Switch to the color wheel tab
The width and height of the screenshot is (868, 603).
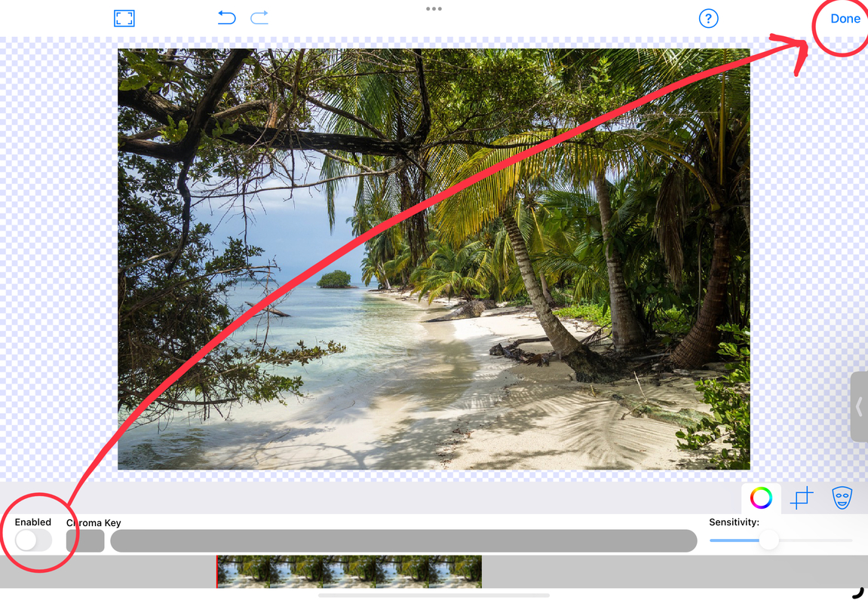coord(761,498)
